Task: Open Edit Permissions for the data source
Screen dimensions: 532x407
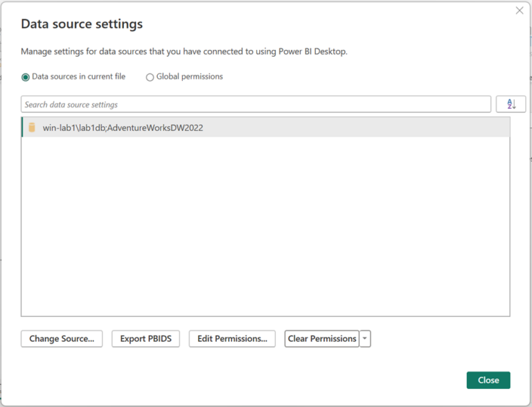Action: click(x=232, y=338)
